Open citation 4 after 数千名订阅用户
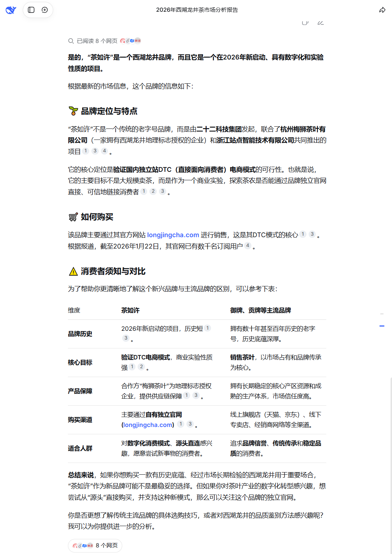Image resolution: width=392 pixels, height=554 pixels. coord(248,246)
